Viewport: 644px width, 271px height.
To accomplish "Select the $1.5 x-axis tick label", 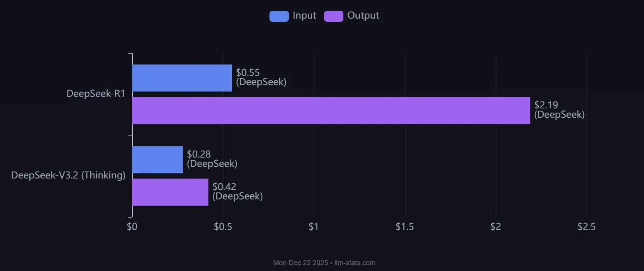I will (405, 227).
